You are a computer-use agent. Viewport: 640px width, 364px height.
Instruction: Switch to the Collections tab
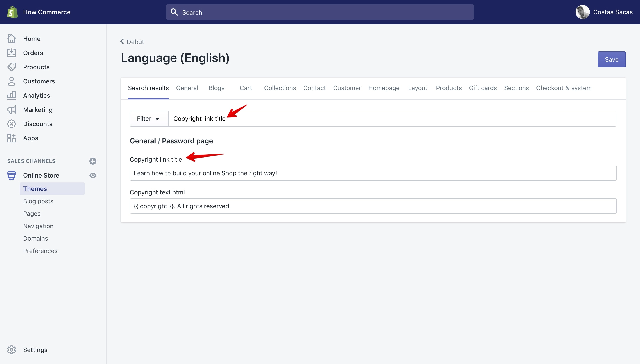click(280, 88)
